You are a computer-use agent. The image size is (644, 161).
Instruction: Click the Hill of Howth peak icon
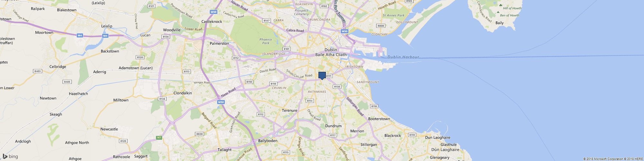(x=500, y=5)
